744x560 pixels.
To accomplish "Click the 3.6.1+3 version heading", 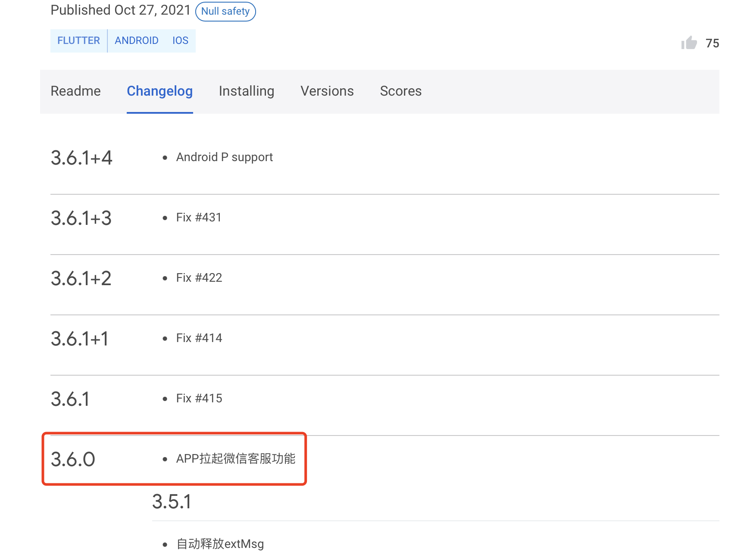I will click(x=81, y=218).
